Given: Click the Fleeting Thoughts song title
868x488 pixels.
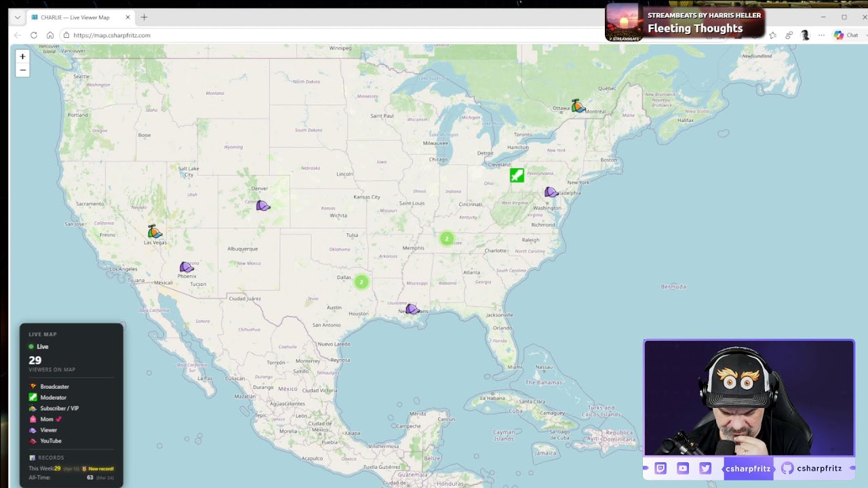Looking at the screenshot, I should 695,28.
